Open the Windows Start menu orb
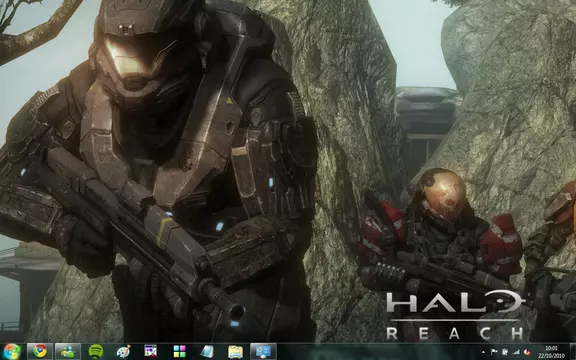This screenshot has width=576, height=360. click(11, 352)
